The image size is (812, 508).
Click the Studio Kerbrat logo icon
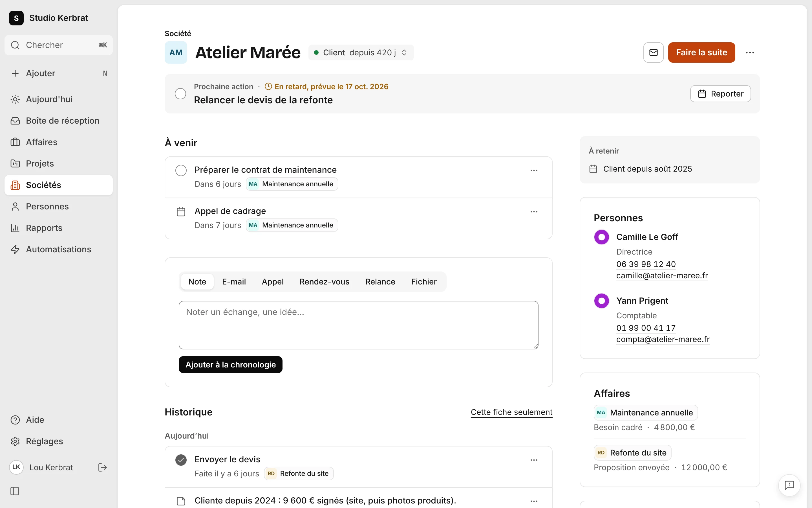[x=16, y=18]
